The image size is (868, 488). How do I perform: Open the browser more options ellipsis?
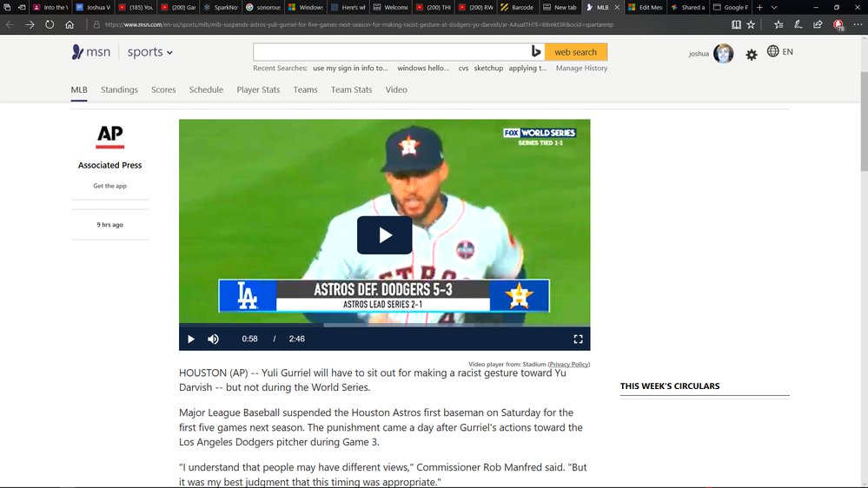pos(858,24)
